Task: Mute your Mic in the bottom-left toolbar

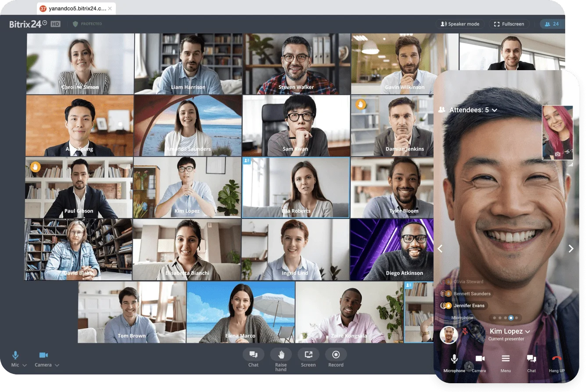Action: tap(16, 355)
